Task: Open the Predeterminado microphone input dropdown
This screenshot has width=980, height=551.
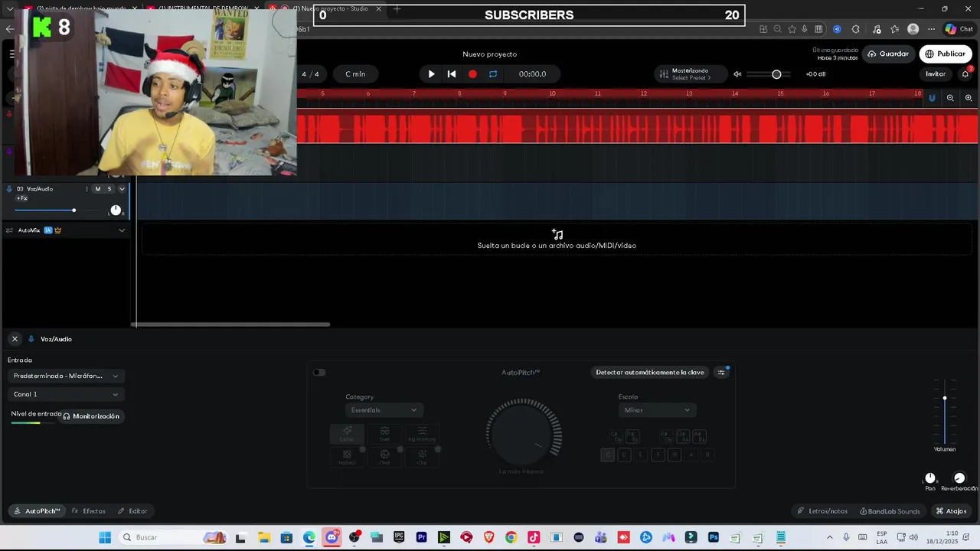Action: (x=66, y=376)
